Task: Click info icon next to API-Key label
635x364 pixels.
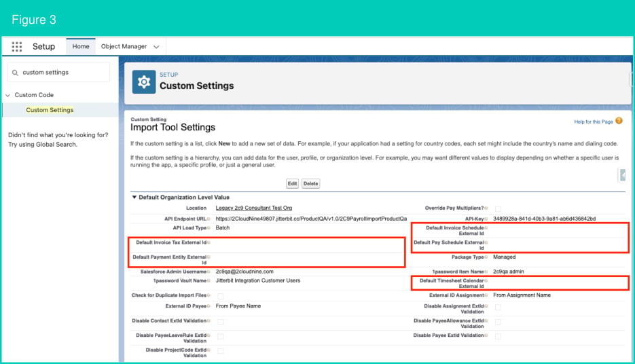Action: pos(486,219)
